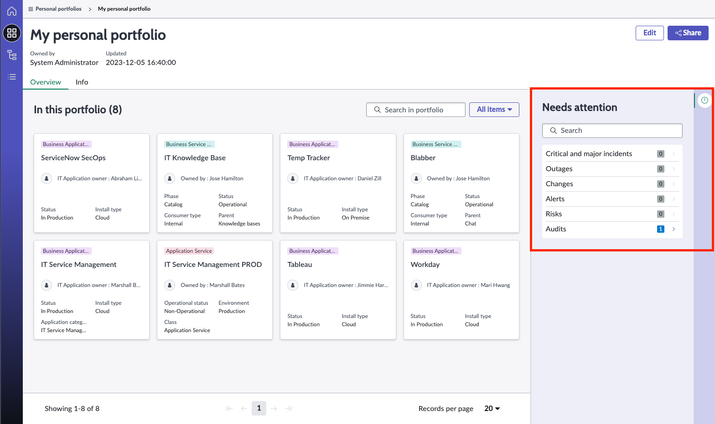Open the IT Knowledge Base card title

pos(195,158)
